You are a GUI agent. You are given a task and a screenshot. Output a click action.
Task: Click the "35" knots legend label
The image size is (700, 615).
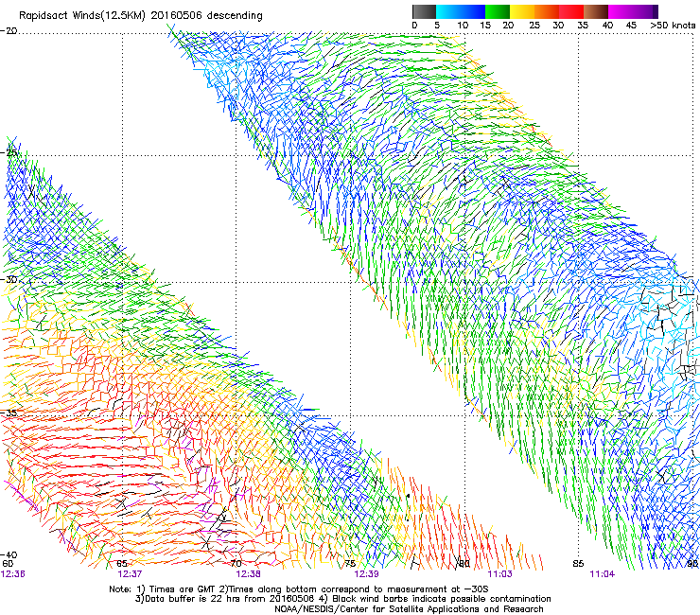tap(583, 26)
